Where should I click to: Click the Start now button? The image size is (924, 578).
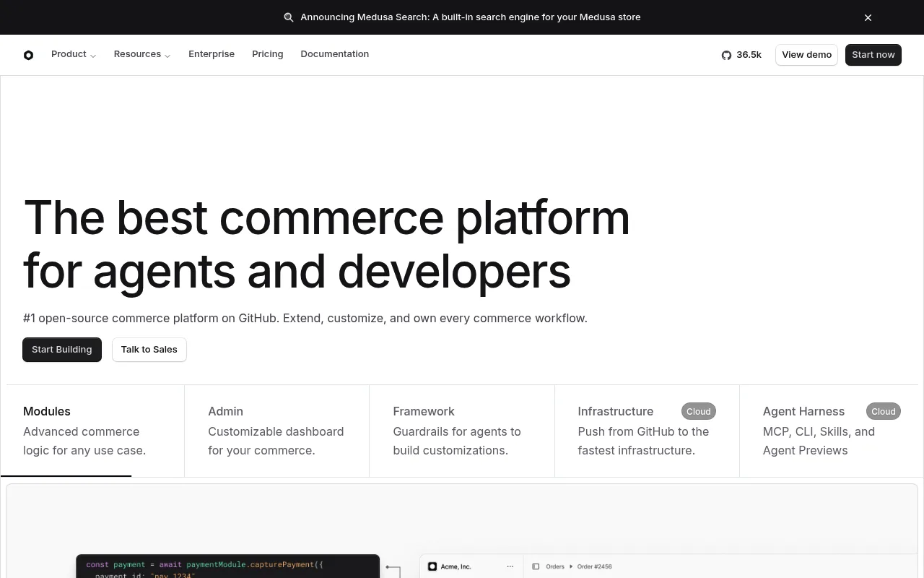(873, 55)
